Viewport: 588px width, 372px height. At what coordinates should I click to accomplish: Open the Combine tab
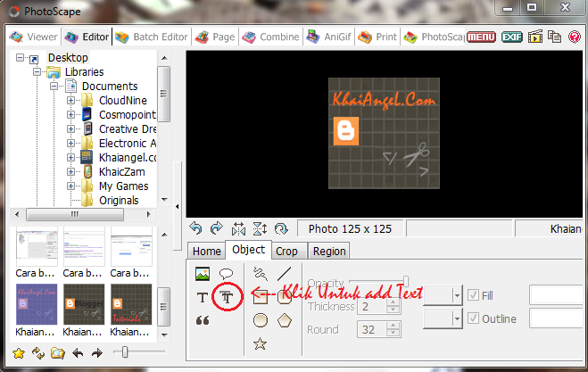[x=270, y=37]
